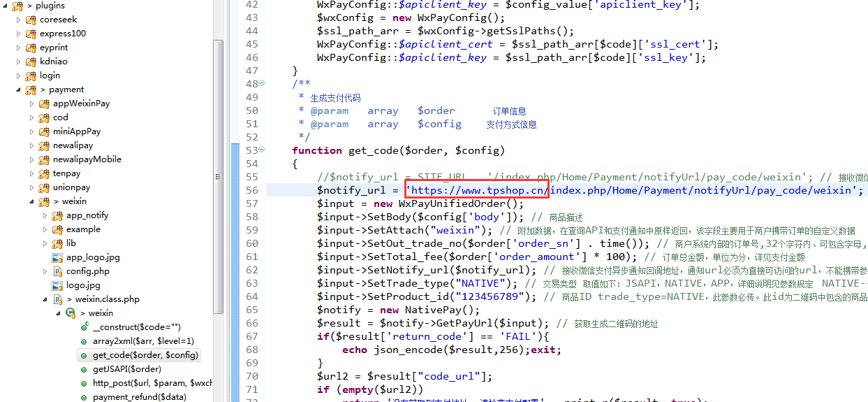Click the config.php PHP file icon
The width and height of the screenshot is (868, 402).
[x=57, y=271]
